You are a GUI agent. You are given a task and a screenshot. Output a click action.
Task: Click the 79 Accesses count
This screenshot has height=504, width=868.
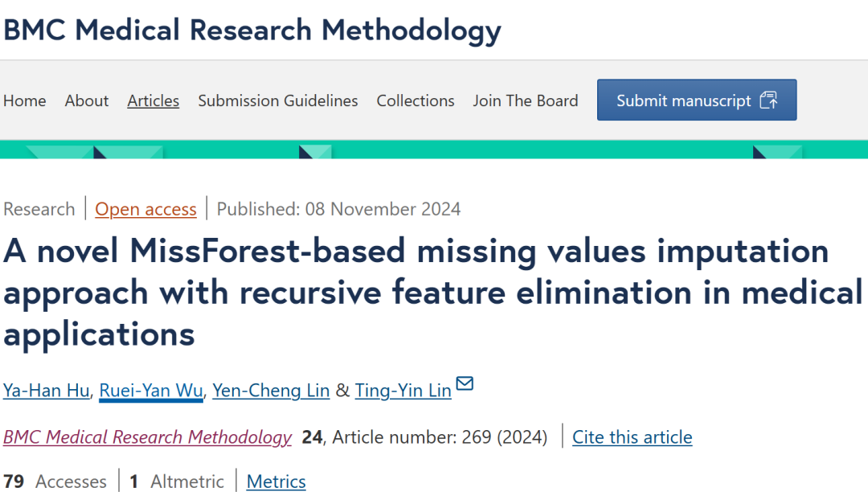click(x=55, y=481)
